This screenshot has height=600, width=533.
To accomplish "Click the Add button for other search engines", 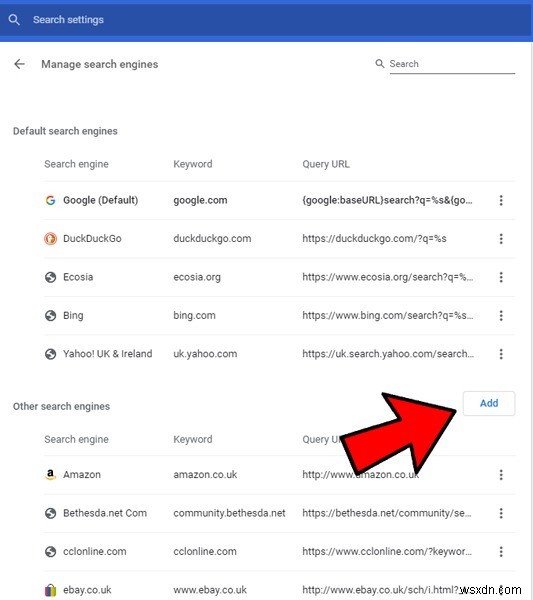I will coord(489,403).
